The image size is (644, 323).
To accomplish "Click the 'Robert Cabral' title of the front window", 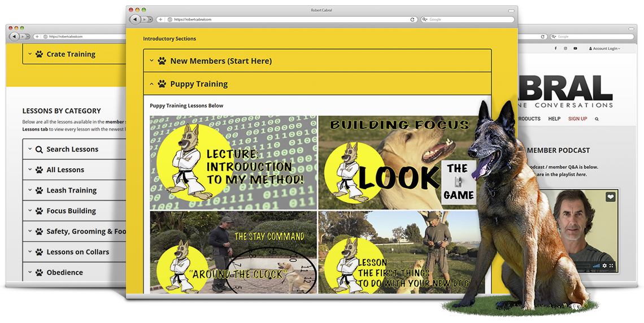I will (x=321, y=10).
